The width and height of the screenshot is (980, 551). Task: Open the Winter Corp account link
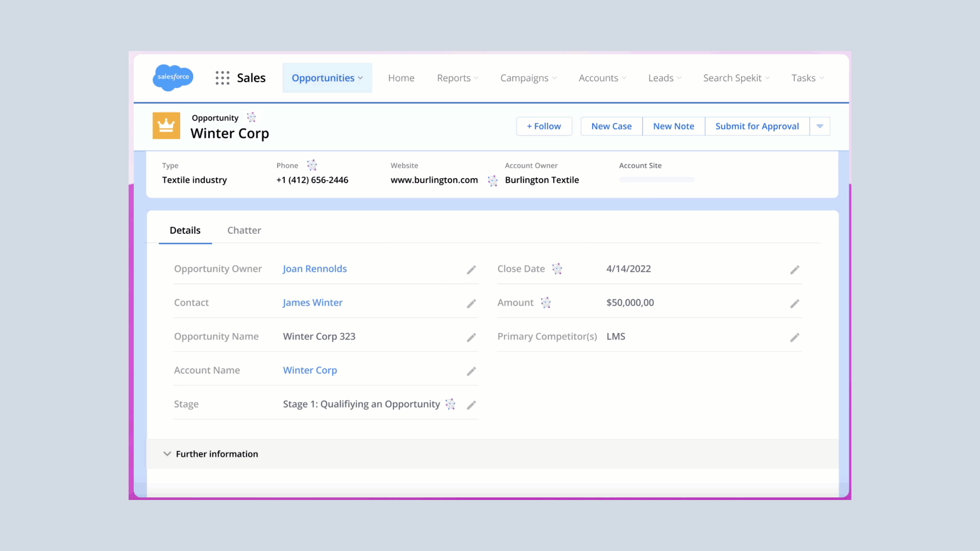(x=310, y=370)
